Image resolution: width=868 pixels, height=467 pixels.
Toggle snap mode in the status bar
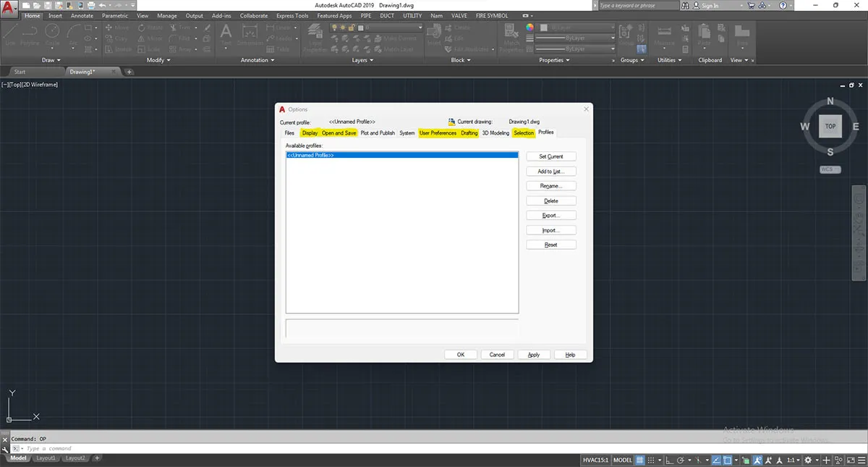[651, 460]
